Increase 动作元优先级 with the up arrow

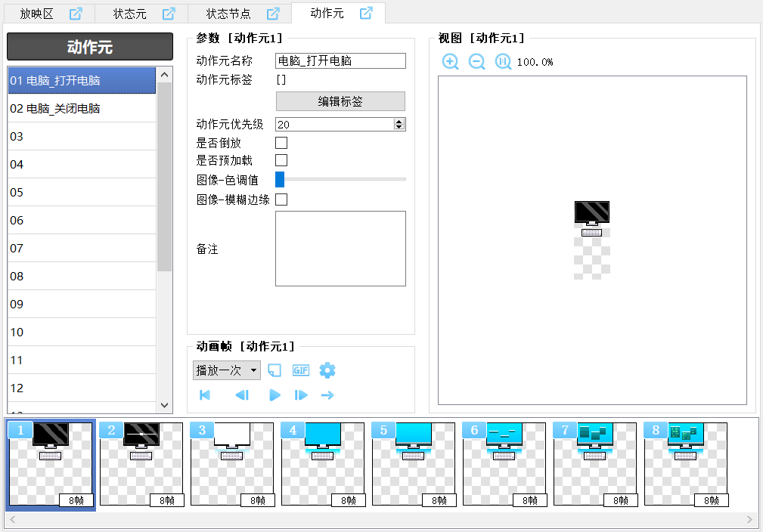399,122
